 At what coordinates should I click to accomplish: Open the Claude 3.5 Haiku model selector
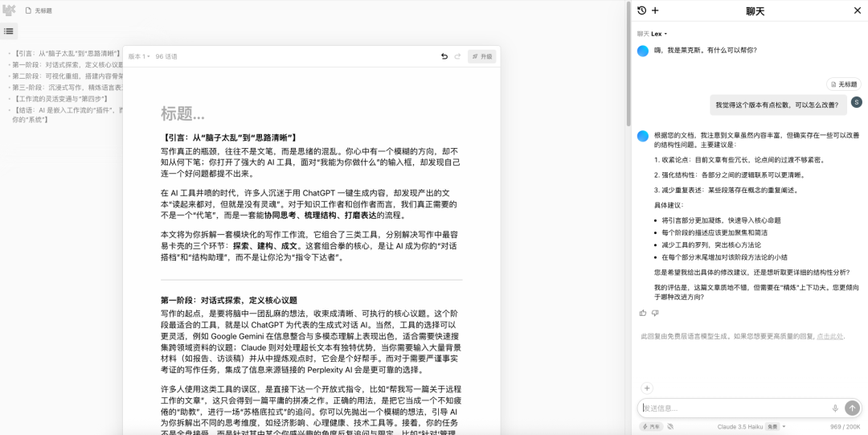[751, 427]
